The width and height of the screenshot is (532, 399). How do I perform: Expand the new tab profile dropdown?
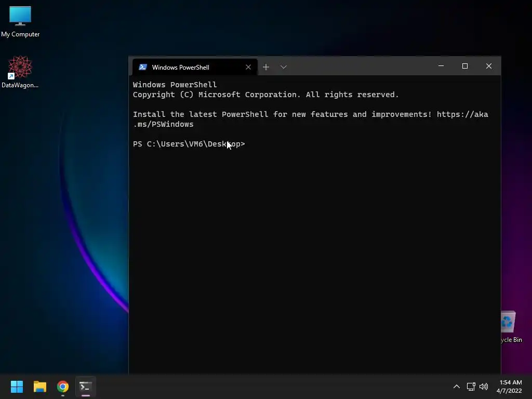click(284, 67)
